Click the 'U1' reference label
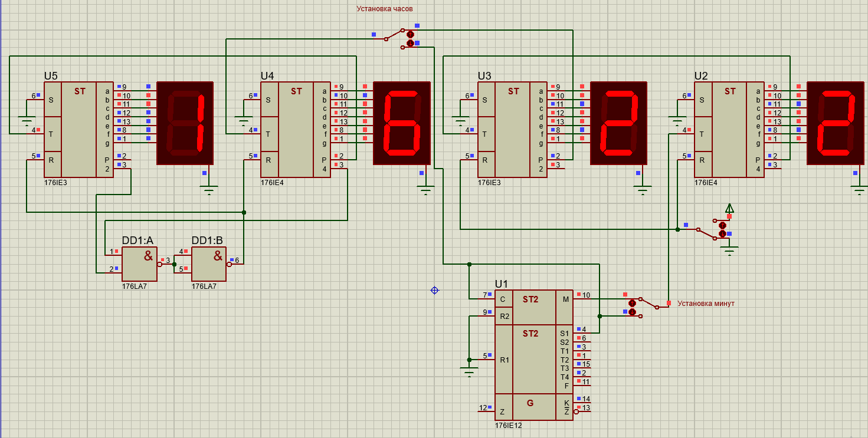868x438 pixels. tap(502, 284)
